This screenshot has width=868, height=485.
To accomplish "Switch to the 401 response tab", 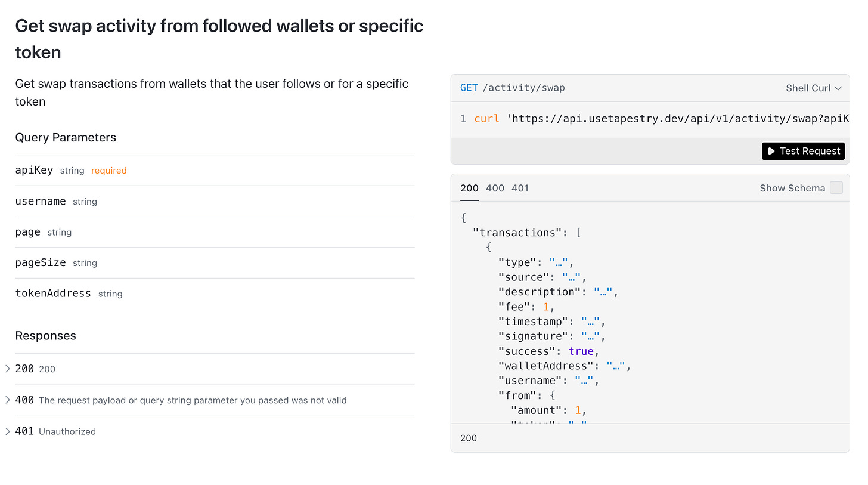I will [x=520, y=188].
